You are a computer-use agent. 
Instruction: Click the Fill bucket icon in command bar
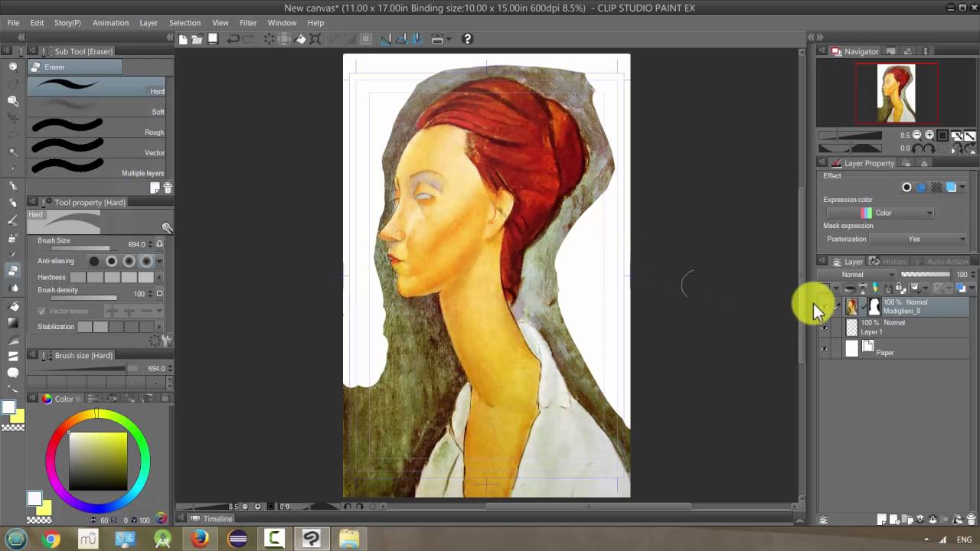[301, 39]
